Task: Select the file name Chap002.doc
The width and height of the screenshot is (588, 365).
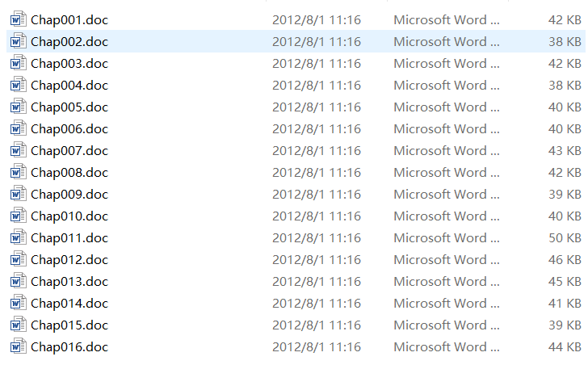Action: pos(69,42)
